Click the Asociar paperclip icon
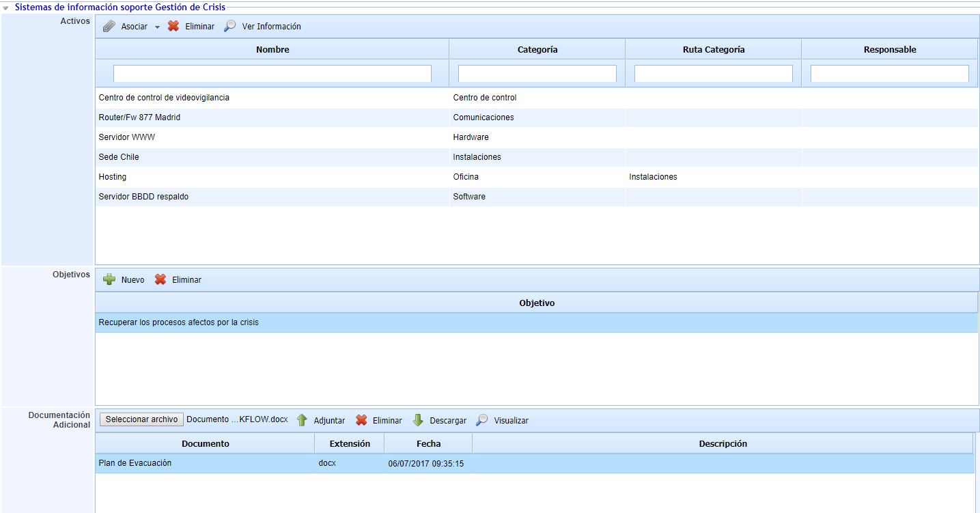Viewport: 980px width, 513px height. coord(109,27)
